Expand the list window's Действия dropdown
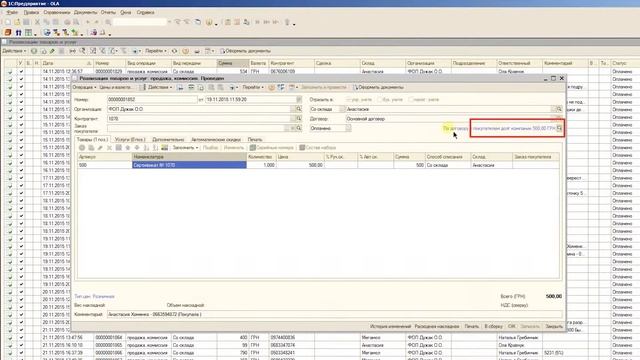This screenshot has width=640, height=360. (x=14, y=51)
